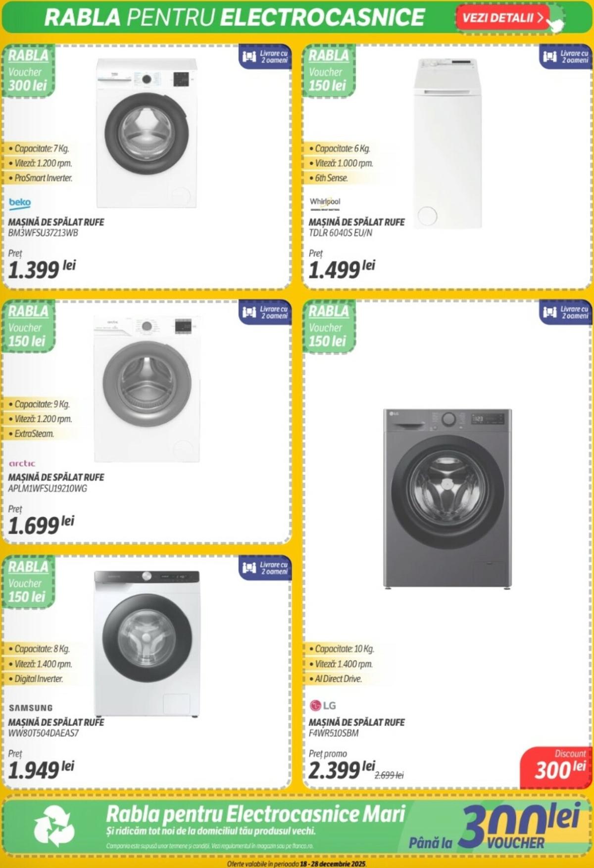
Task: Click the Beko 1.399 lei price
Action: pos(42,269)
